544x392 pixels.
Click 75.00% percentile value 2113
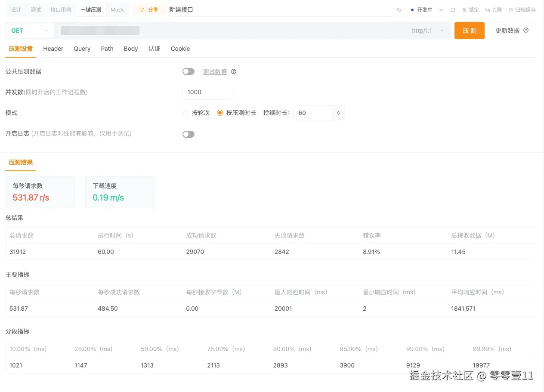tap(213, 365)
